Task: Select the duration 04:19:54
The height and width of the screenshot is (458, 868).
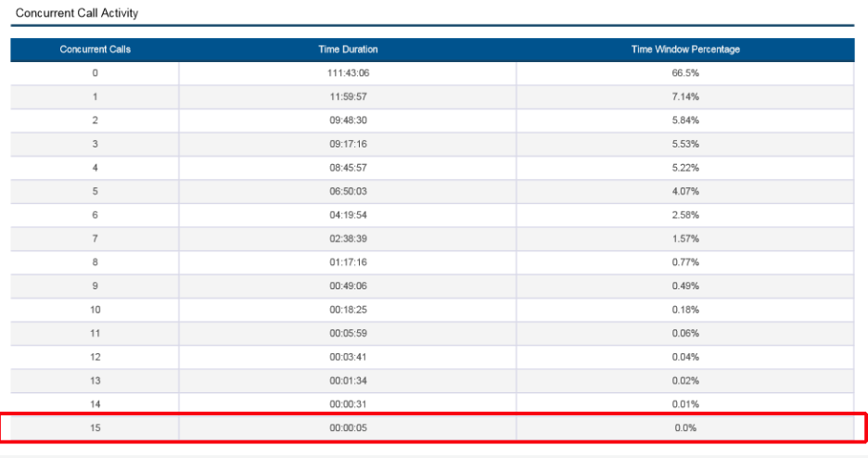Action: pyautogui.click(x=348, y=215)
